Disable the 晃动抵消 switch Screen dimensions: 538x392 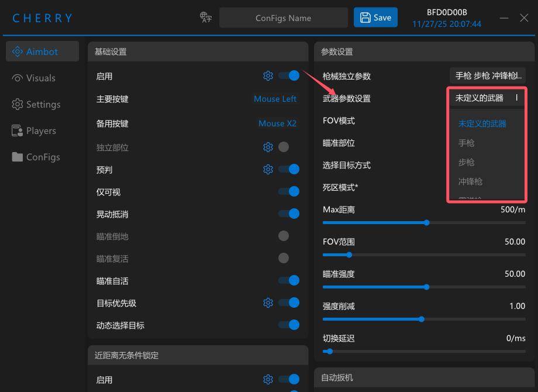pos(289,214)
